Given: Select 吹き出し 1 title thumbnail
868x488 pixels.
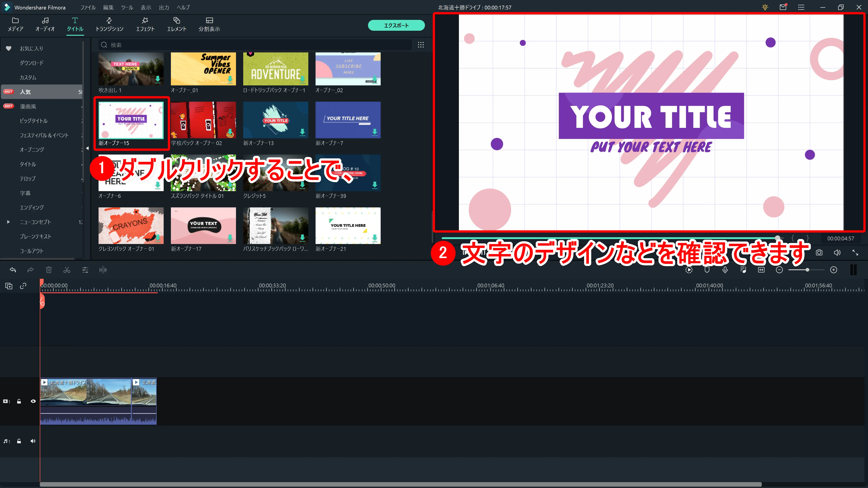Looking at the screenshot, I should (131, 69).
